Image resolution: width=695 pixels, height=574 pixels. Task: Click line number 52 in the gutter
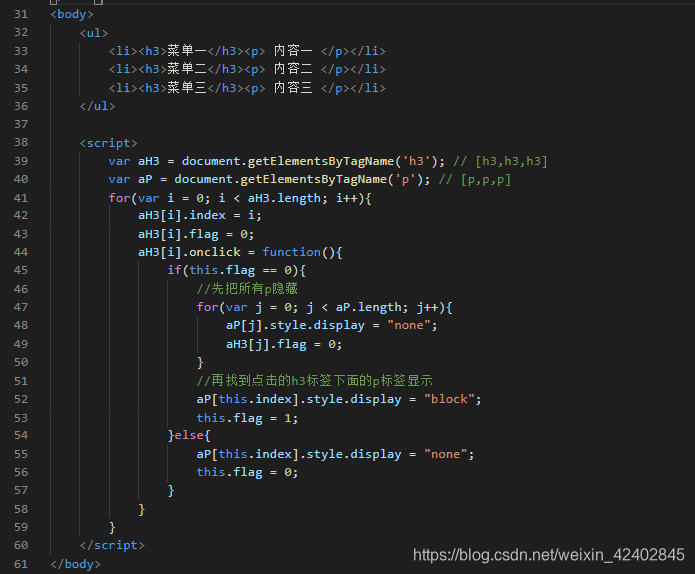(21, 399)
